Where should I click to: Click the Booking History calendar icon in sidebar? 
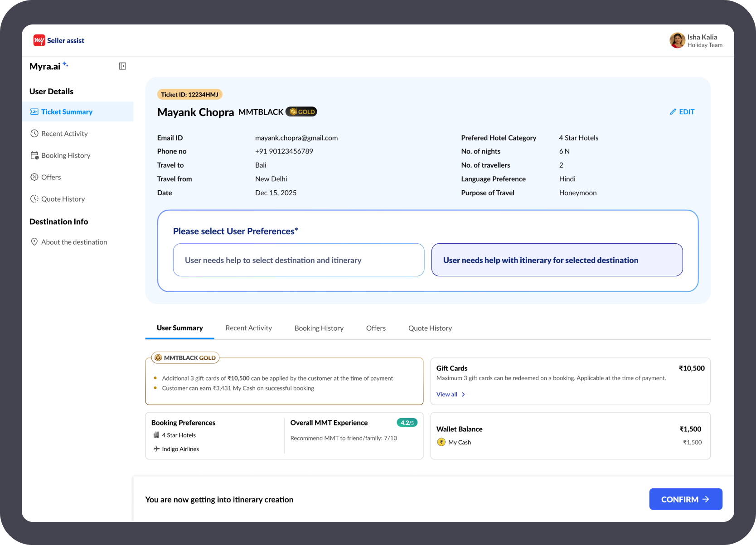34,155
